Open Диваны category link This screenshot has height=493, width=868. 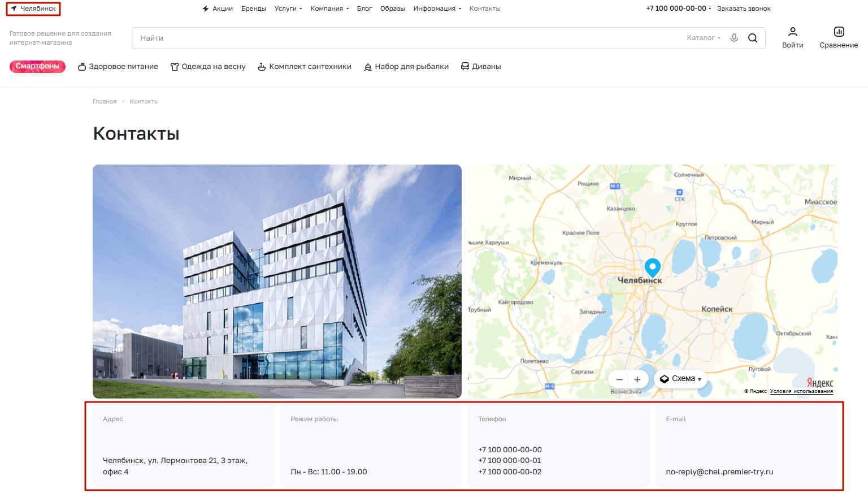[x=481, y=66]
